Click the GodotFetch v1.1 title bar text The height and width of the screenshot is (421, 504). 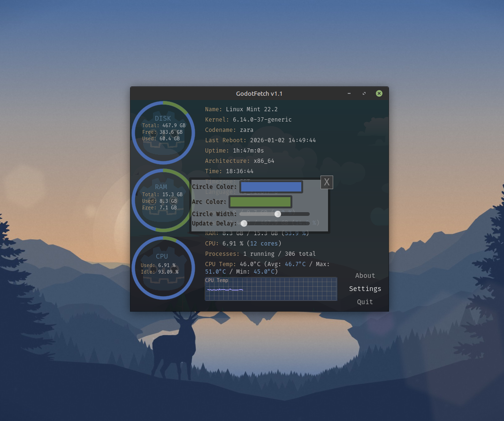[259, 93]
